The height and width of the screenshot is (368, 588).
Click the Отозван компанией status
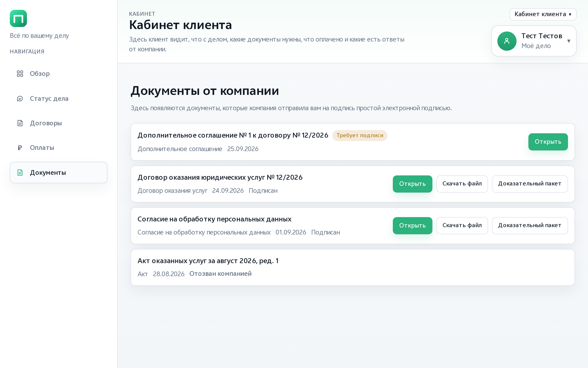(x=220, y=274)
